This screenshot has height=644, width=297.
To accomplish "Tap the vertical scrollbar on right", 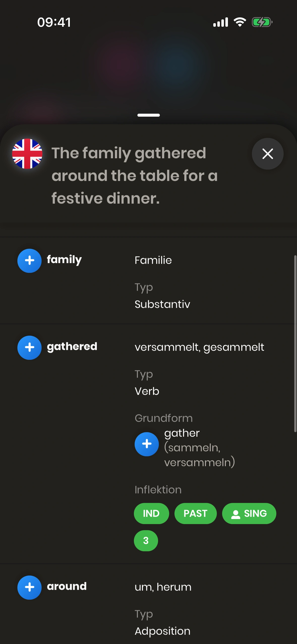I will tap(295, 344).
